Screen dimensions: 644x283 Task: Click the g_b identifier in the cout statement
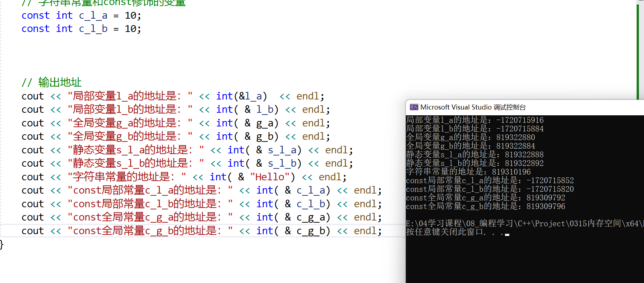265,136
